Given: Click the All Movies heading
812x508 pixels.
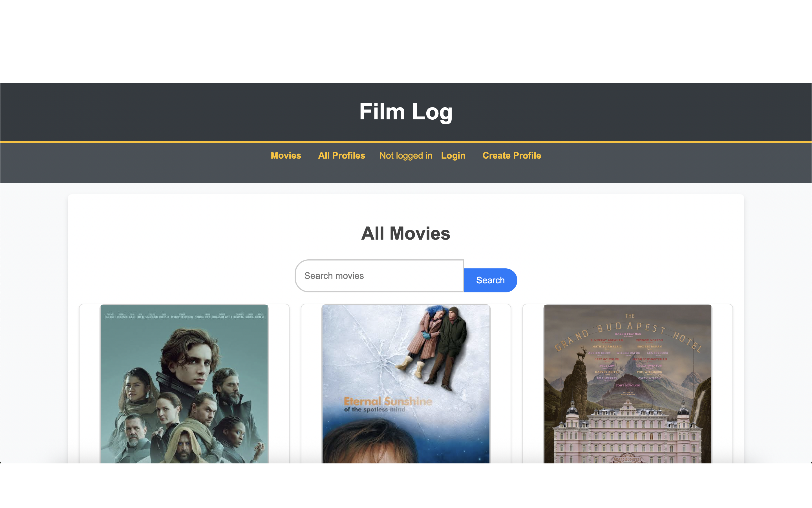Looking at the screenshot, I should pyautogui.click(x=406, y=233).
